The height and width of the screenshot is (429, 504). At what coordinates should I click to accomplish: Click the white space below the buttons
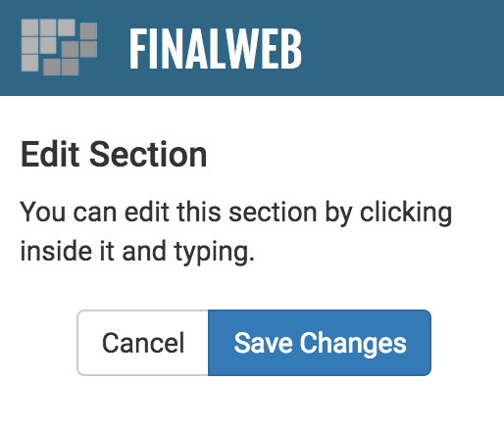tap(252, 404)
